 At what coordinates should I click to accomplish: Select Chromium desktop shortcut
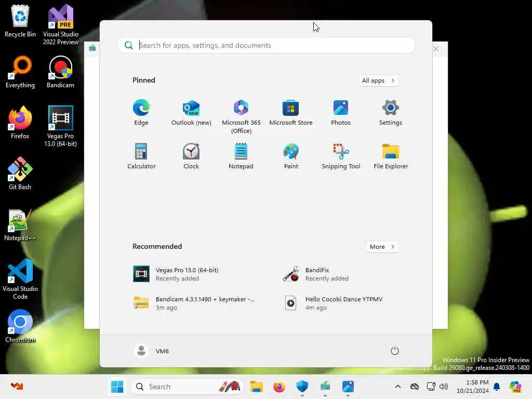[x=20, y=326]
